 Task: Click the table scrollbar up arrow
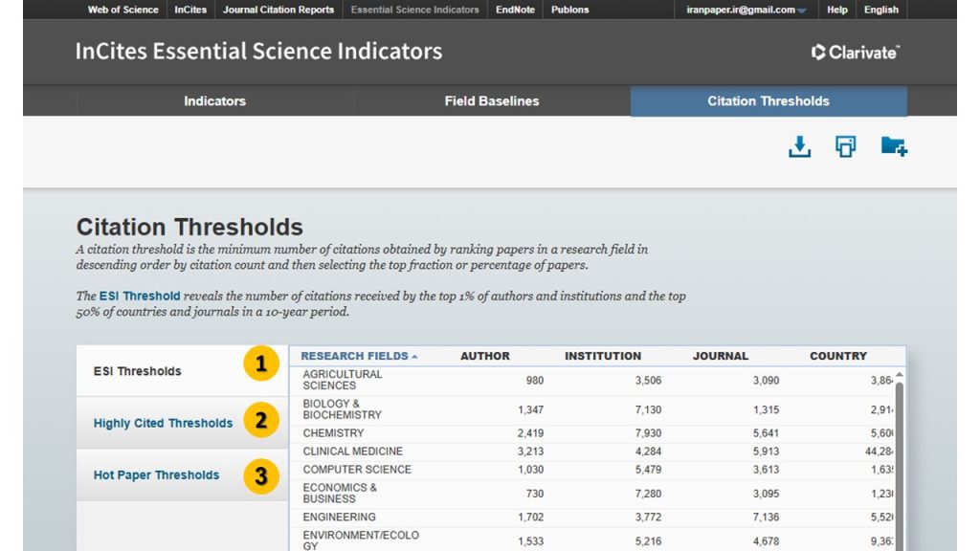900,375
